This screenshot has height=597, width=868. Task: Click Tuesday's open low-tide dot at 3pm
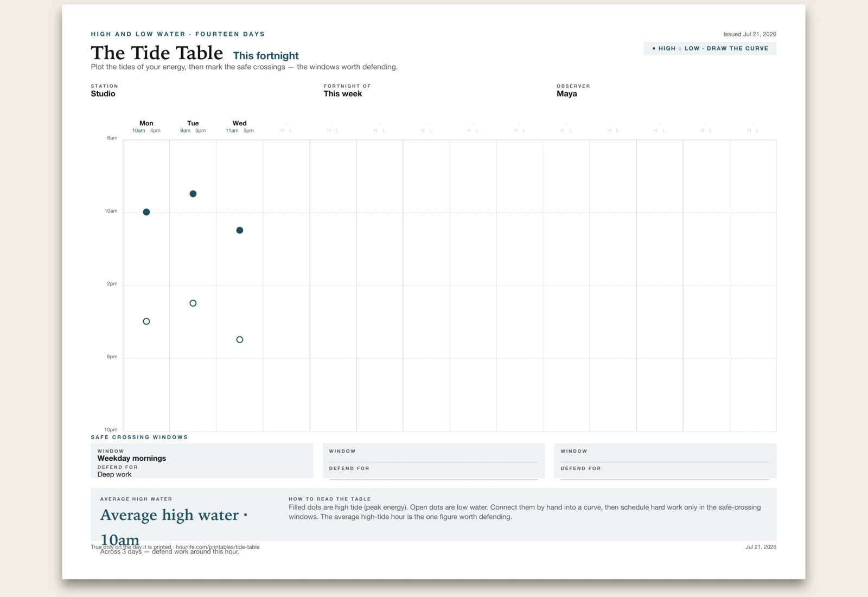193,303
